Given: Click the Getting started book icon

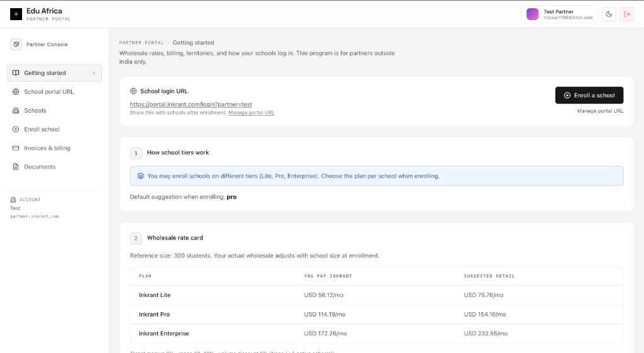Looking at the screenshot, I should point(16,73).
